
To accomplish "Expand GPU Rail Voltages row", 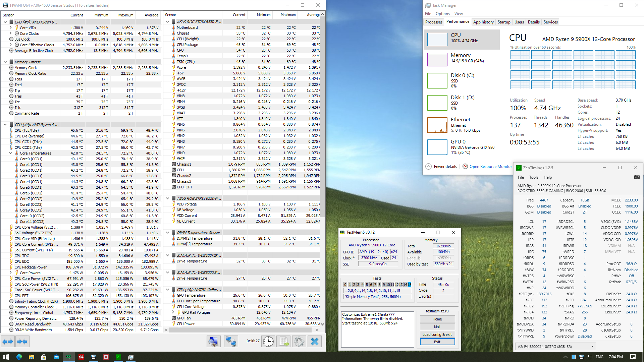I will [173, 312].
